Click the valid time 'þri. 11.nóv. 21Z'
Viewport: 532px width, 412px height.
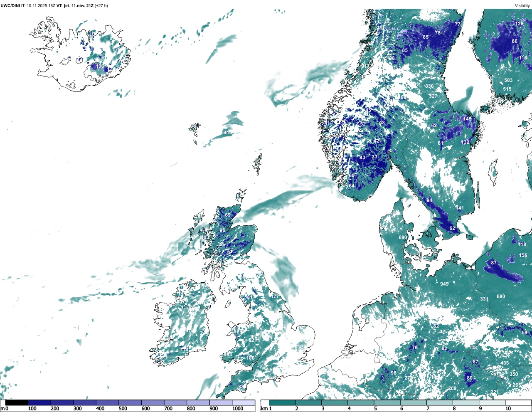click(79, 5)
